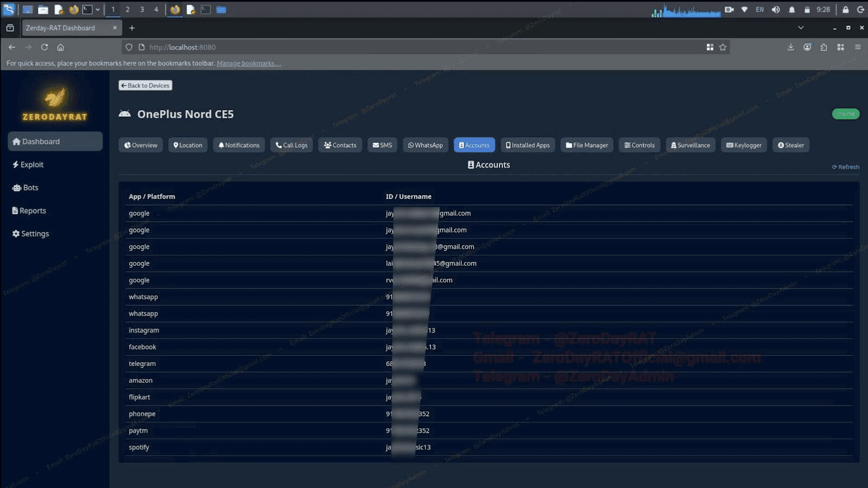Select the Zerday-RAT Dashboard browser tab
The image size is (868, 488).
point(71,28)
